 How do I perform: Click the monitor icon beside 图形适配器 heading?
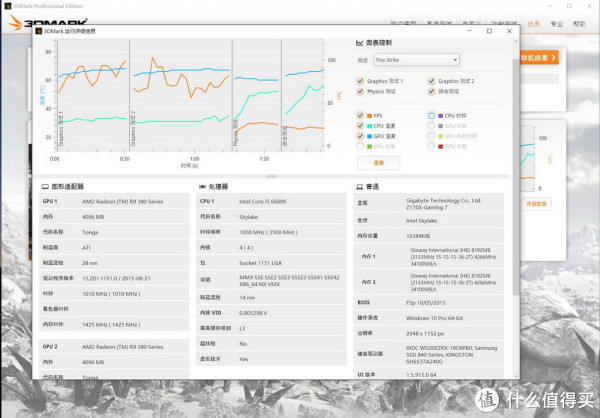(x=45, y=186)
